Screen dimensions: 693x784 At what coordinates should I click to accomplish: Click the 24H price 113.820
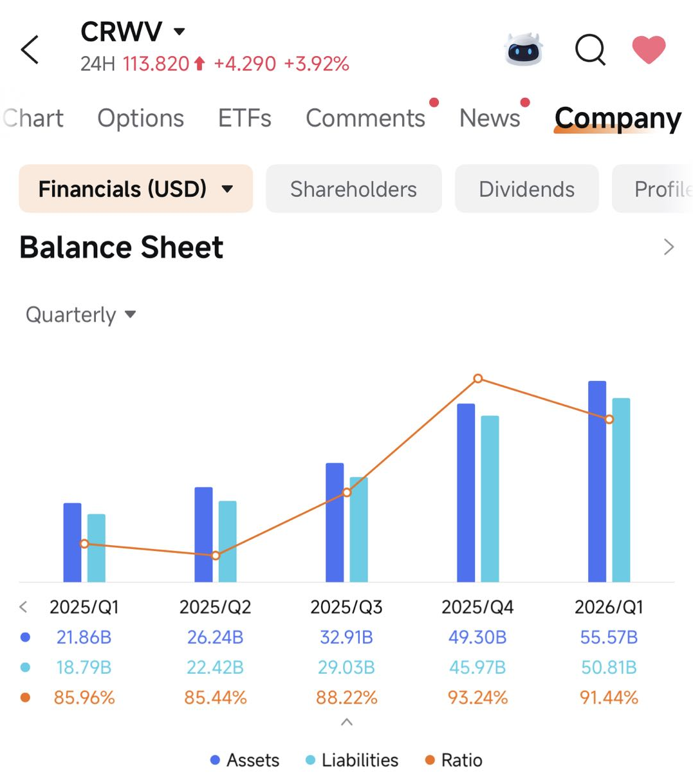click(x=156, y=64)
